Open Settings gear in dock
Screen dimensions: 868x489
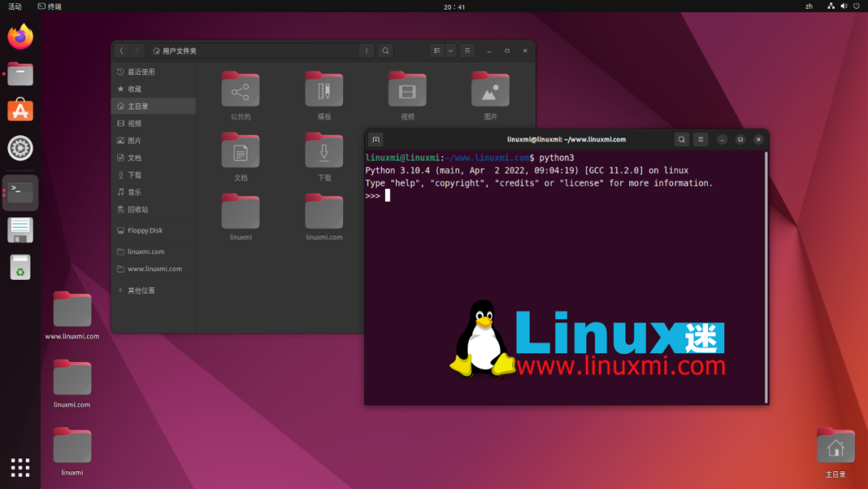pos(20,148)
